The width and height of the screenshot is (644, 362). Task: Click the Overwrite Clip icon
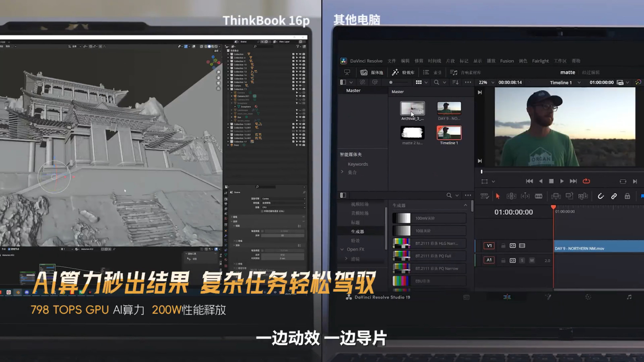coord(570,196)
